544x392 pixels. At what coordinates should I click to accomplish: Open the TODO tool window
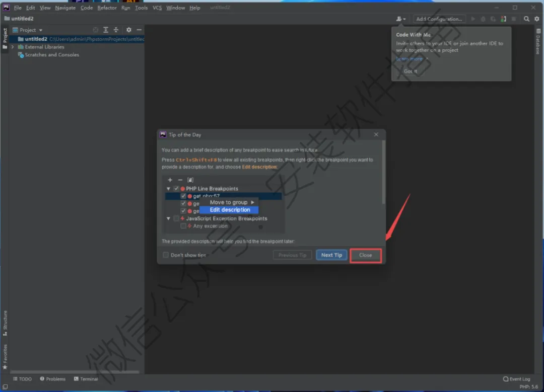click(x=22, y=379)
